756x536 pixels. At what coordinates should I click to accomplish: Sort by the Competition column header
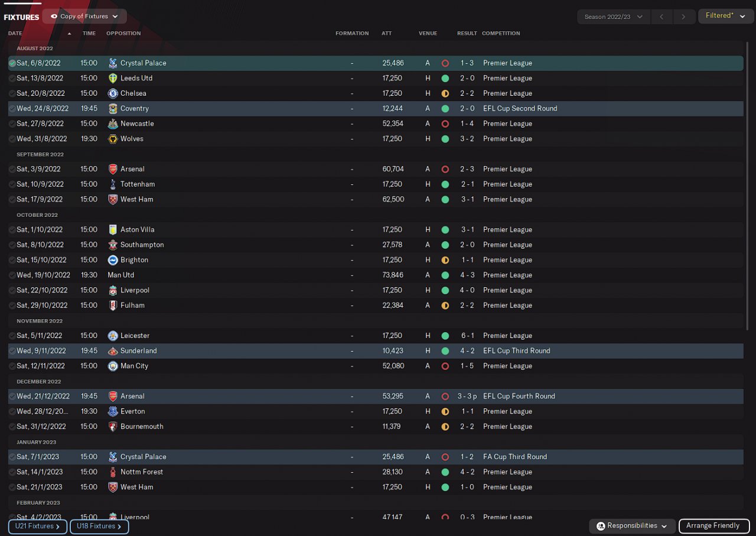coord(501,33)
